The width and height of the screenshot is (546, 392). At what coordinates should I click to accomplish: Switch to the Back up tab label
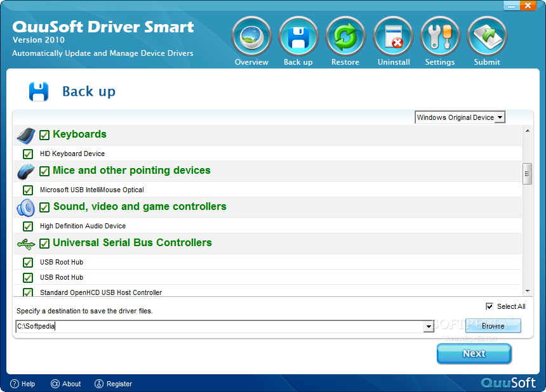(x=298, y=62)
